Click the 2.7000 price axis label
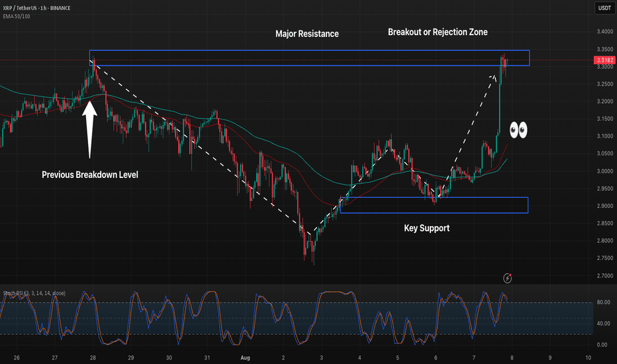 coord(605,276)
